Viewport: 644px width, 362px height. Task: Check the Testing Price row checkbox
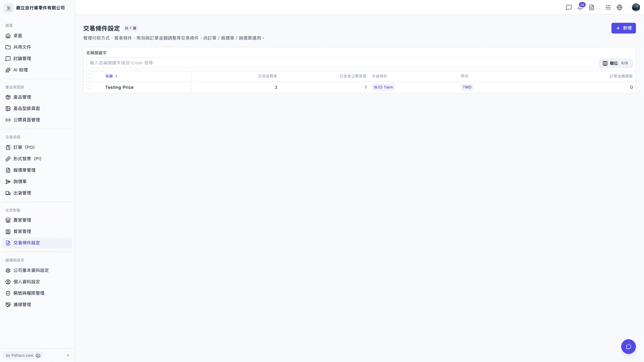89,87
